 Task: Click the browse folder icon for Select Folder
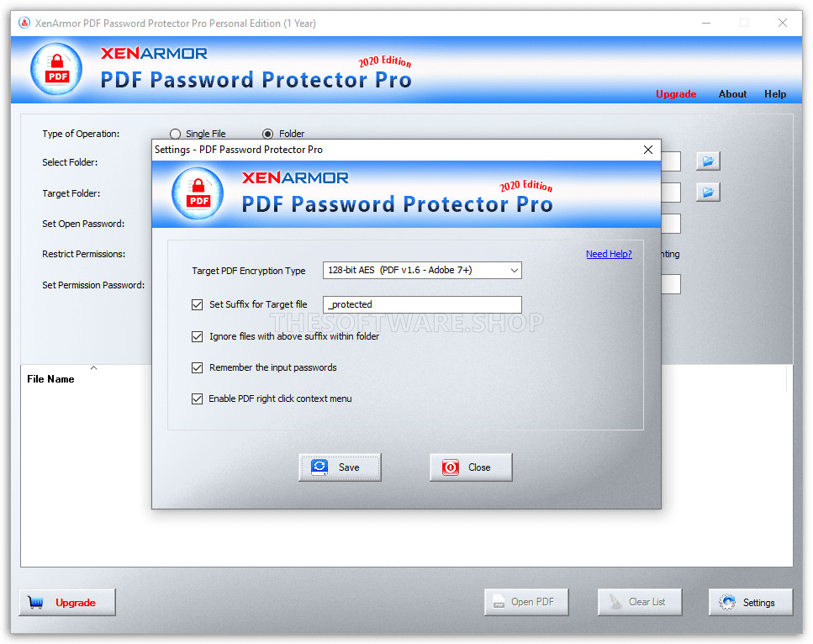coord(707,161)
